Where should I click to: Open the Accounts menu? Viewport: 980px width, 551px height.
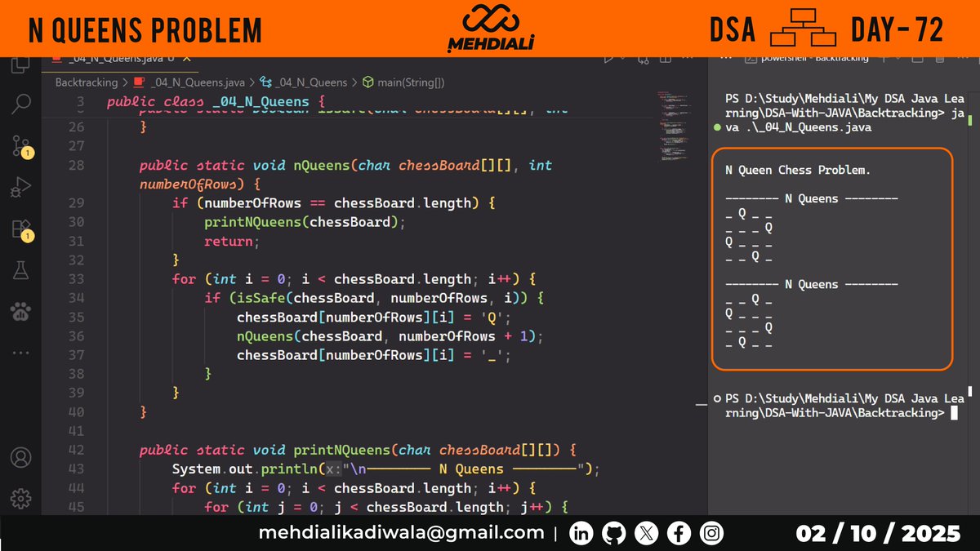20,457
